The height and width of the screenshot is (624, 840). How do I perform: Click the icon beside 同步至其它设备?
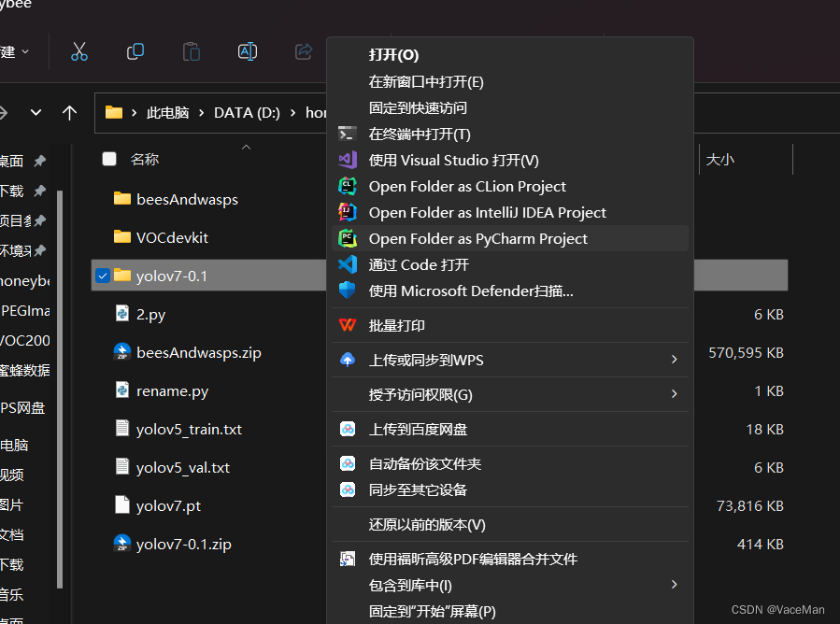[x=348, y=489]
